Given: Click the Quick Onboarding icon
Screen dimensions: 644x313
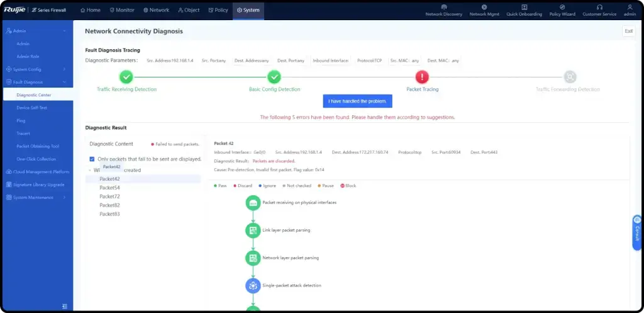Looking at the screenshot, I should pos(523,7).
